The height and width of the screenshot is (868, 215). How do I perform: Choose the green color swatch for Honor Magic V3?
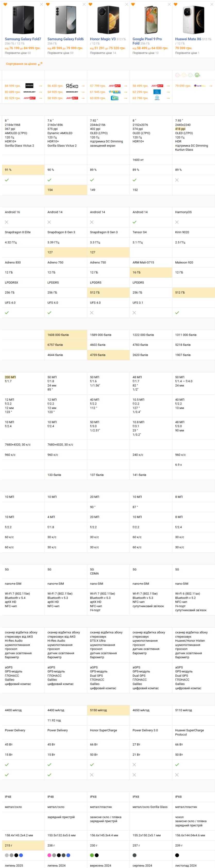click(92, 855)
